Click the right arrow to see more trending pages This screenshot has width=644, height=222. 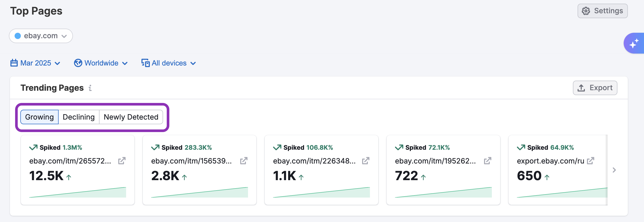[x=614, y=170]
